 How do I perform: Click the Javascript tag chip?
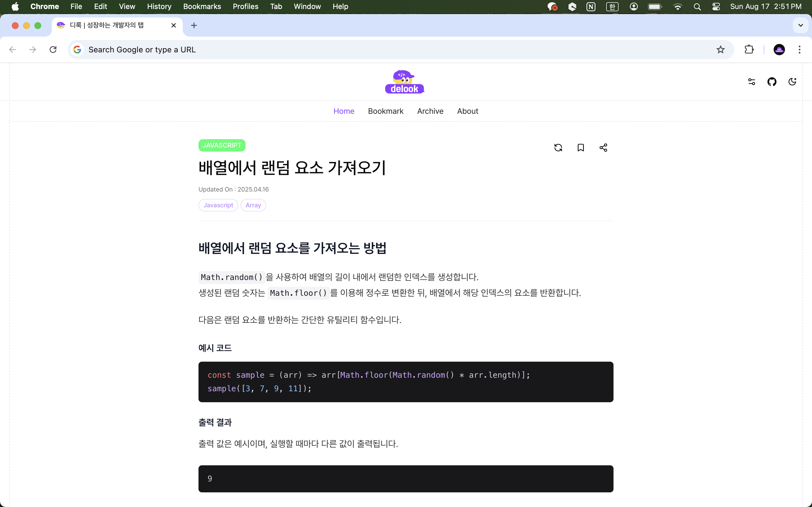pos(218,205)
